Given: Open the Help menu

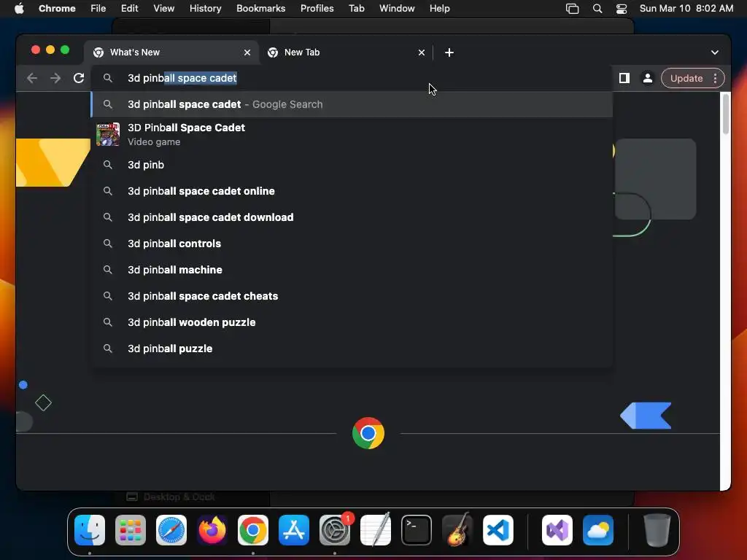Looking at the screenshot, I should pyautogui.click(x=439, y=9).
